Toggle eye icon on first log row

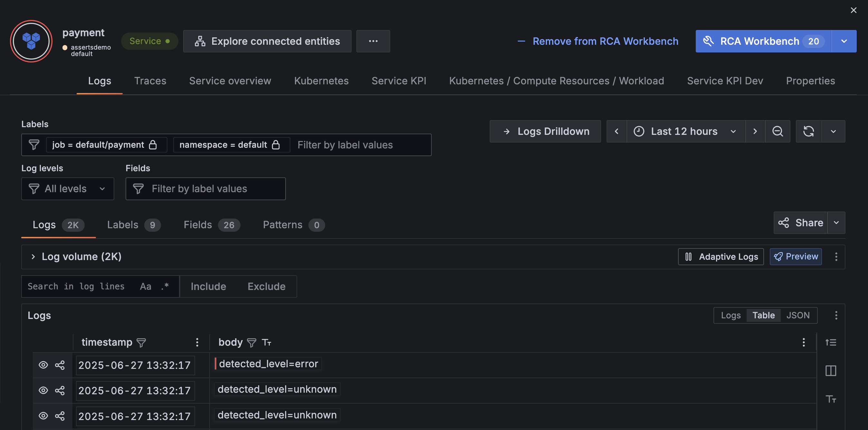tap(43, 365)
